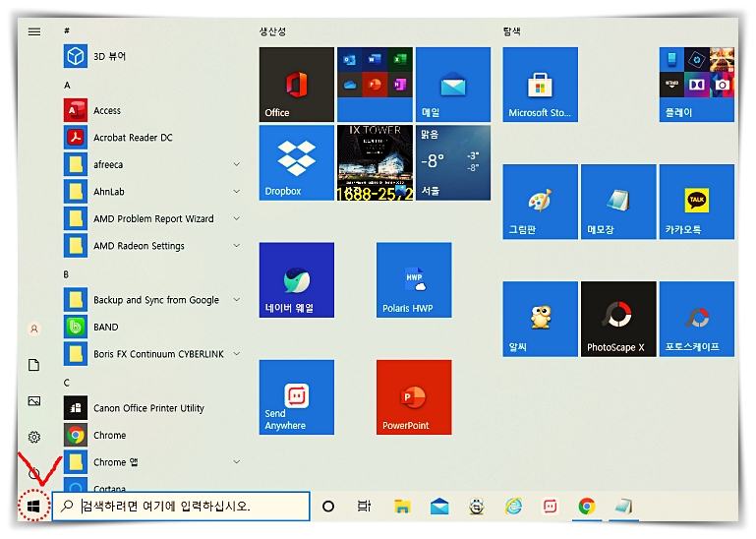Image resolution: width=756 pixels, height=539 pixels.
Task: Open the PowerPoint tile
Action: pyautogui.click(x=414, y=397)
